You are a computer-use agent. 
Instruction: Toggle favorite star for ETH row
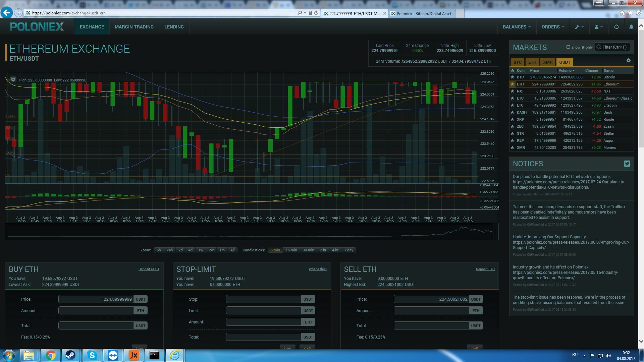tap(512, 84)
